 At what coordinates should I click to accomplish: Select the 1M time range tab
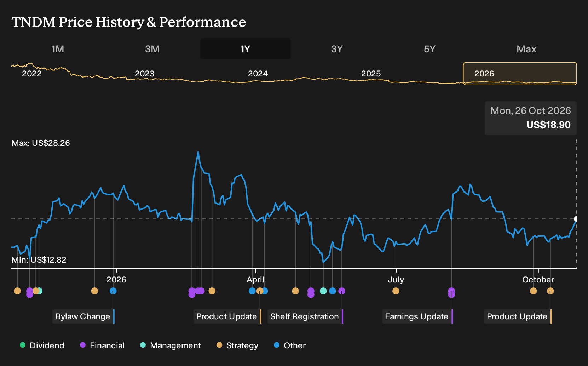58,49
